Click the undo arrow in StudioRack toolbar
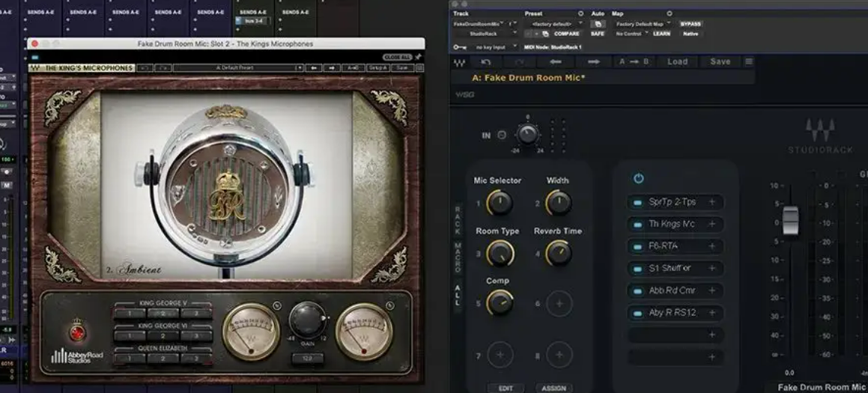868x393 pixels. [486, 62]
